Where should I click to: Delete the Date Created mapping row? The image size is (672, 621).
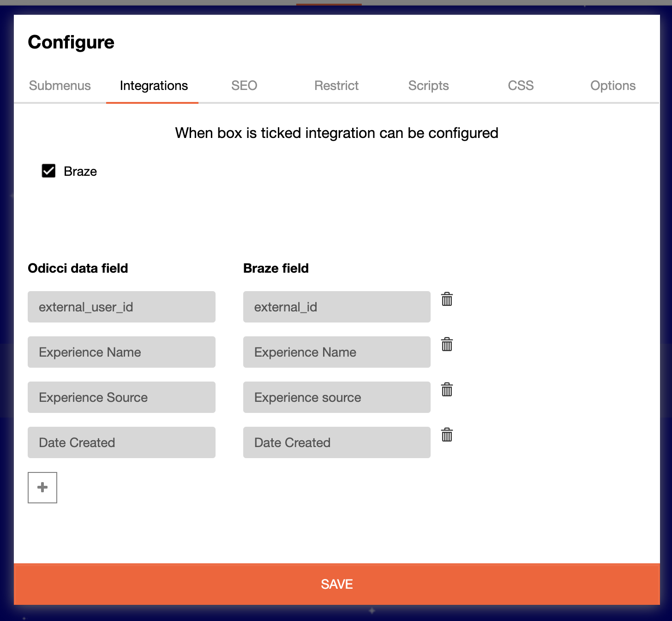point(447,435)
